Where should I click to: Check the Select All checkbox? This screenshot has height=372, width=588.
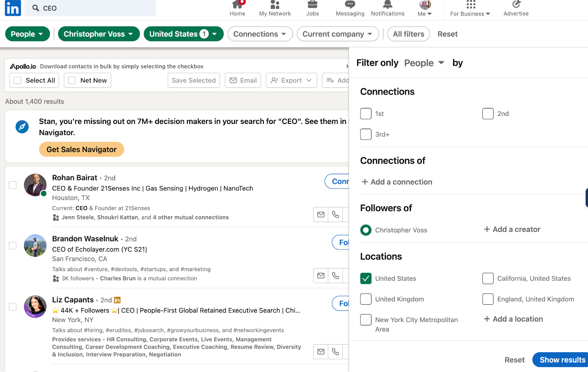[x=17, y=80]
